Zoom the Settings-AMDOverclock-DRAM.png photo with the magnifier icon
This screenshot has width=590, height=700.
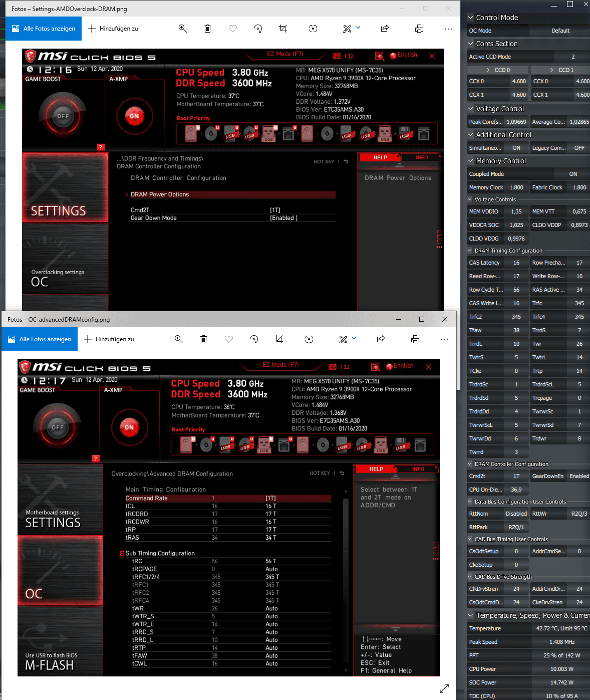point(183,29)
